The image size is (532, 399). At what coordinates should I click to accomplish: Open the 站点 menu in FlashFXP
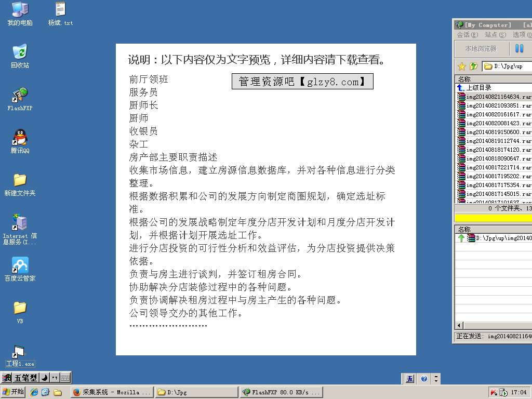click(x=495, y=35)
